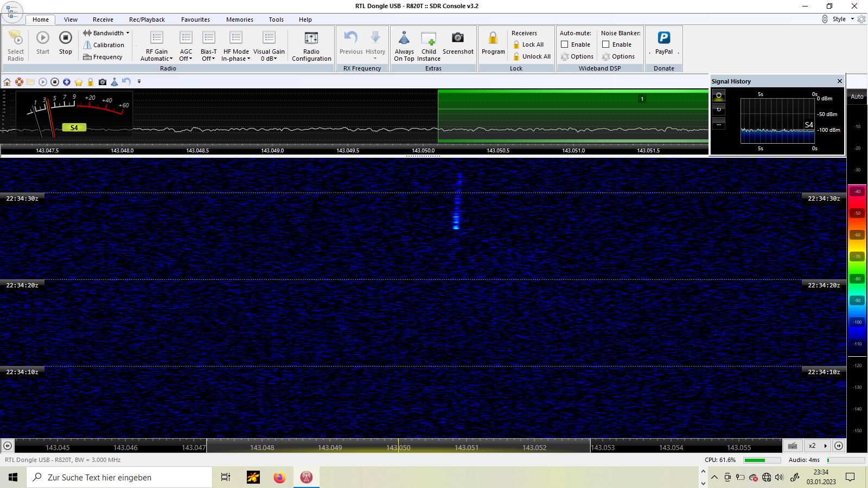Open Calibration in the Radio group

click(x=104, y=45)
